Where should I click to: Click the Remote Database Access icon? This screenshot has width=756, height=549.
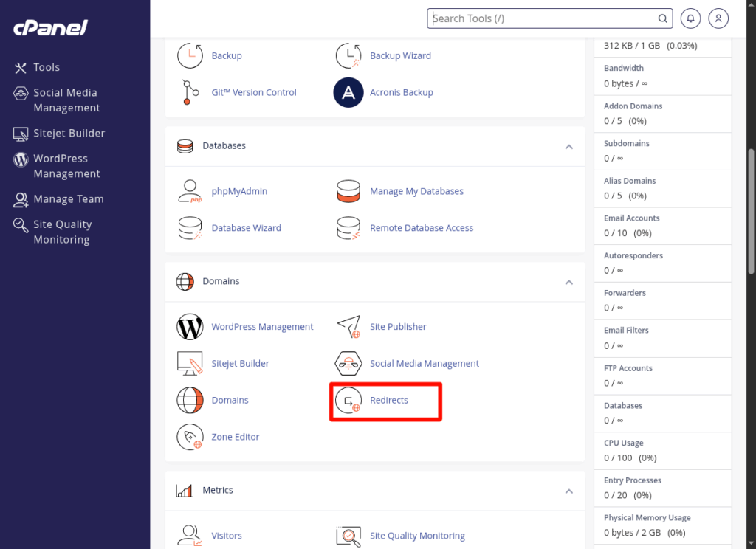tap(348, 228)
